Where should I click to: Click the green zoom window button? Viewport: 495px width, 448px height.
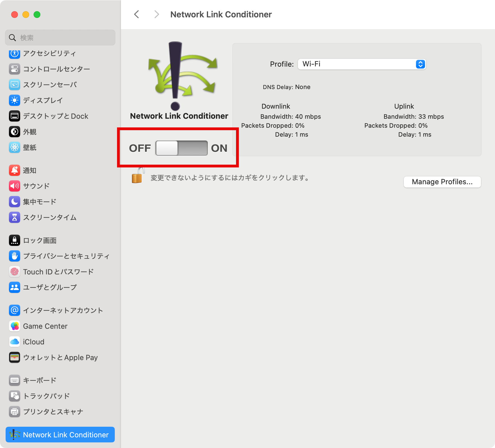[37, 15]
